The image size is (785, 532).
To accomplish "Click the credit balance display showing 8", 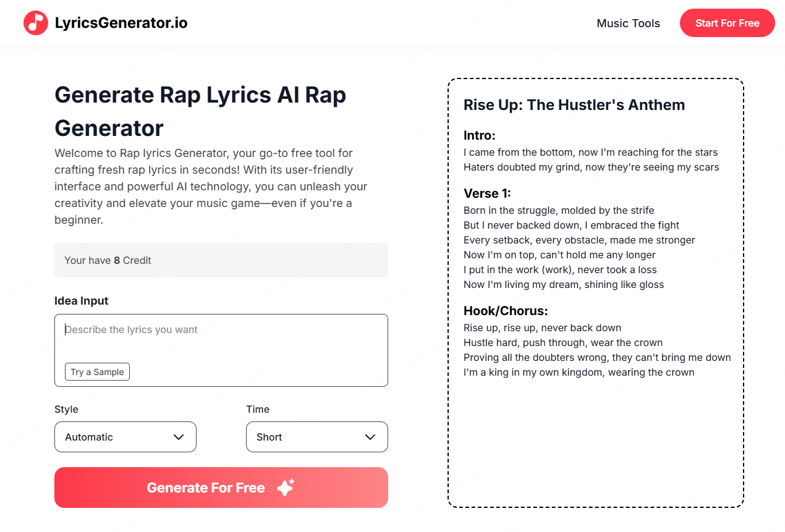I will coord(221,260).
